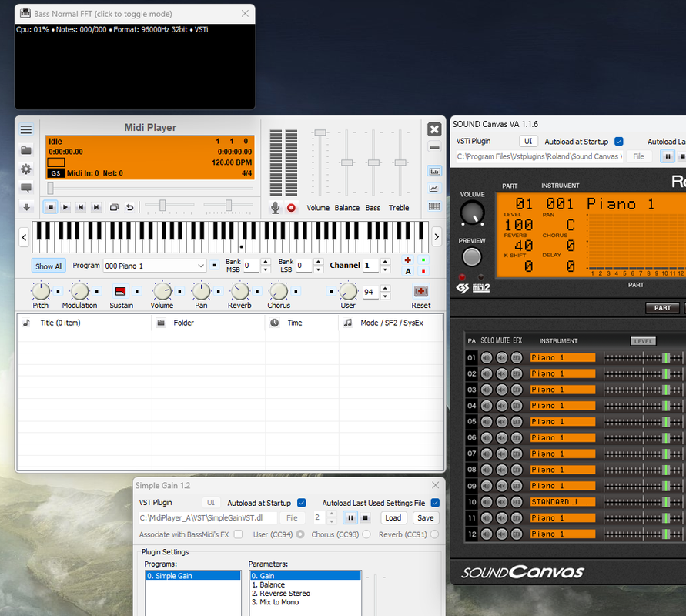
Task: Increase Channel number
Action: pyautogui.click(x=385, y=262)
